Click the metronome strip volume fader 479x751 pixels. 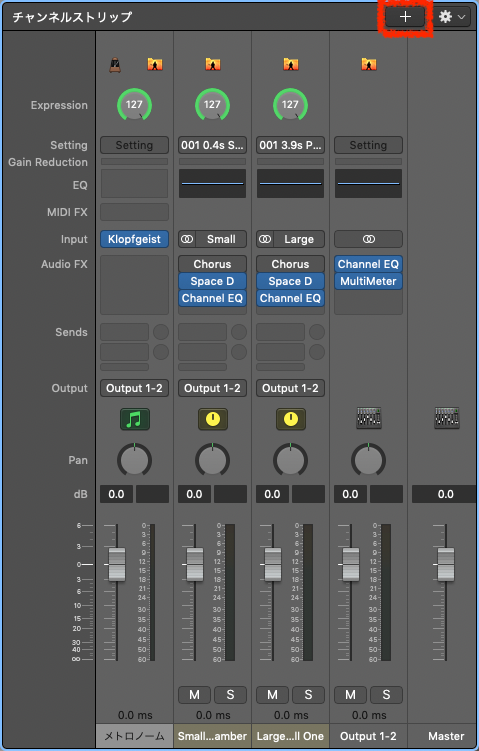pyautogui.click(x=117, y=565)
